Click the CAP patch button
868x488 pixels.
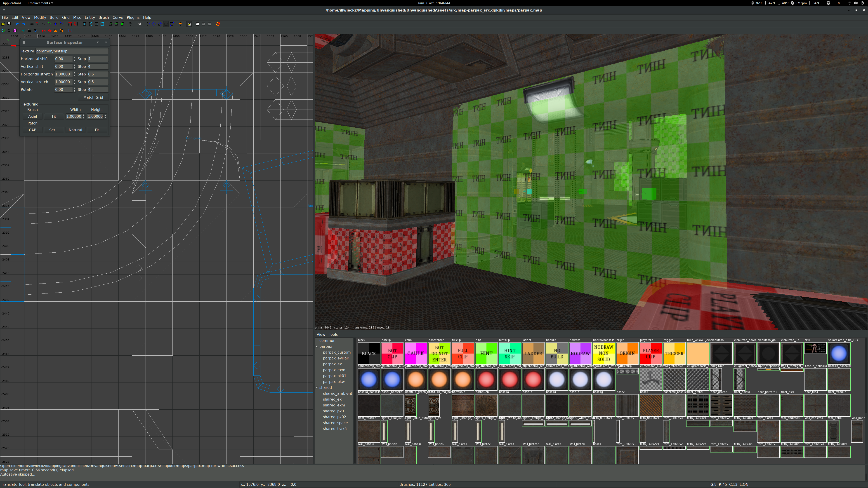coord(32,130)
